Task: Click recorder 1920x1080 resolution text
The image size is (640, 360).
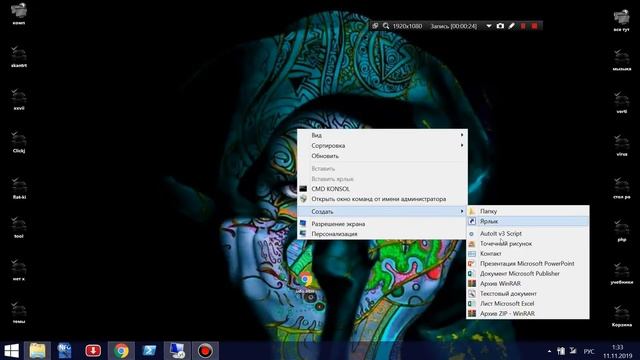Action: coord(407,26)
